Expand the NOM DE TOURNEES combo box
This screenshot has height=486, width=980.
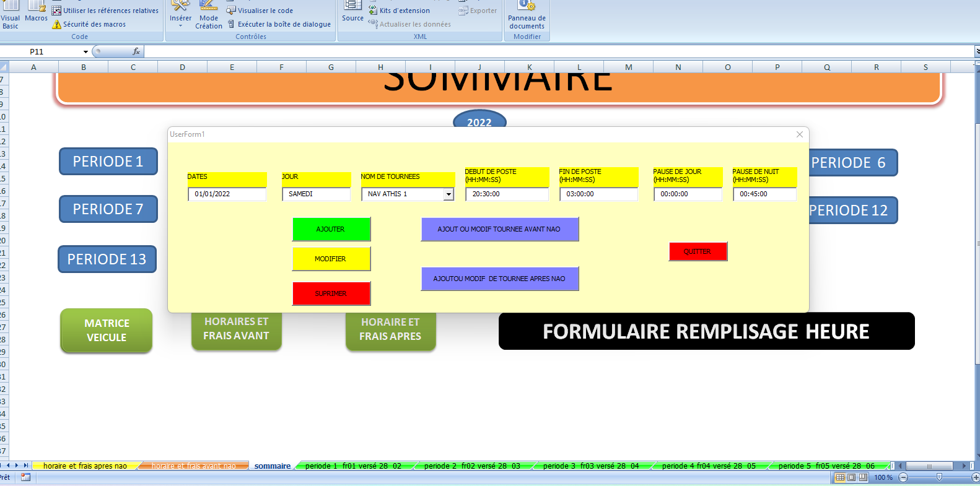point(448,194)
